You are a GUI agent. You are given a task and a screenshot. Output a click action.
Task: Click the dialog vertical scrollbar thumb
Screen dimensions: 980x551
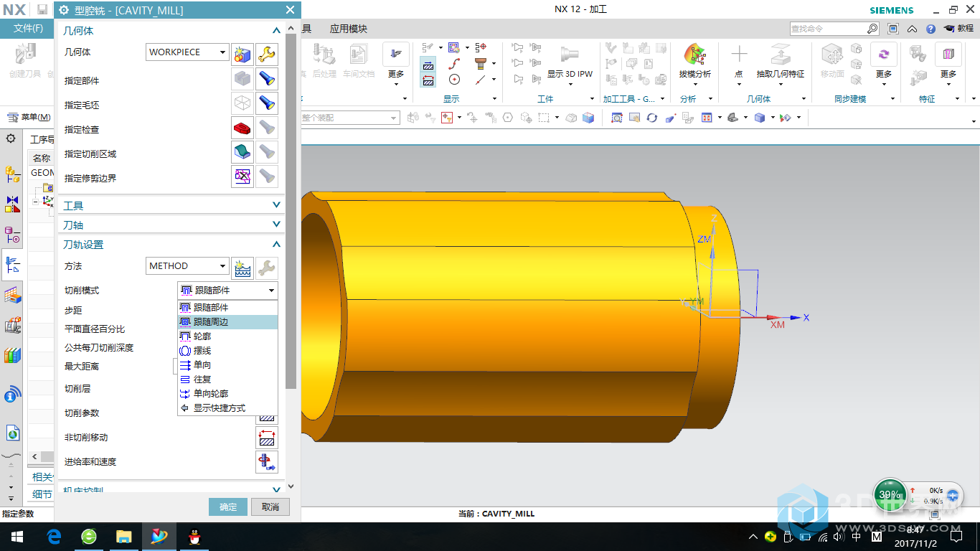(x=291, y=210)
